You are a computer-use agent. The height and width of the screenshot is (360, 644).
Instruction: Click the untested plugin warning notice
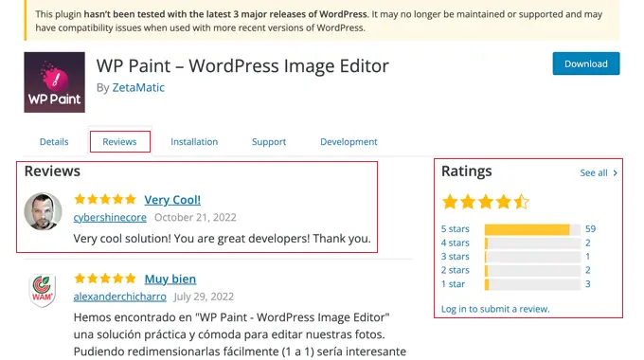pos(322,21)
